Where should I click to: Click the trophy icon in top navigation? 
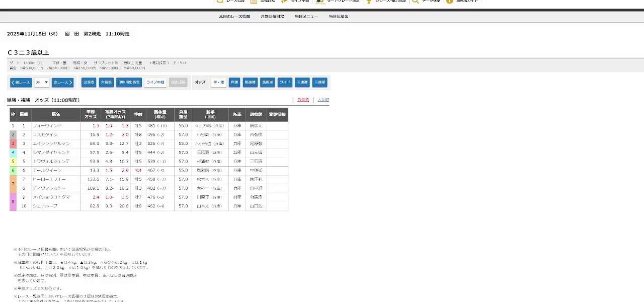(x=369, y=2)
